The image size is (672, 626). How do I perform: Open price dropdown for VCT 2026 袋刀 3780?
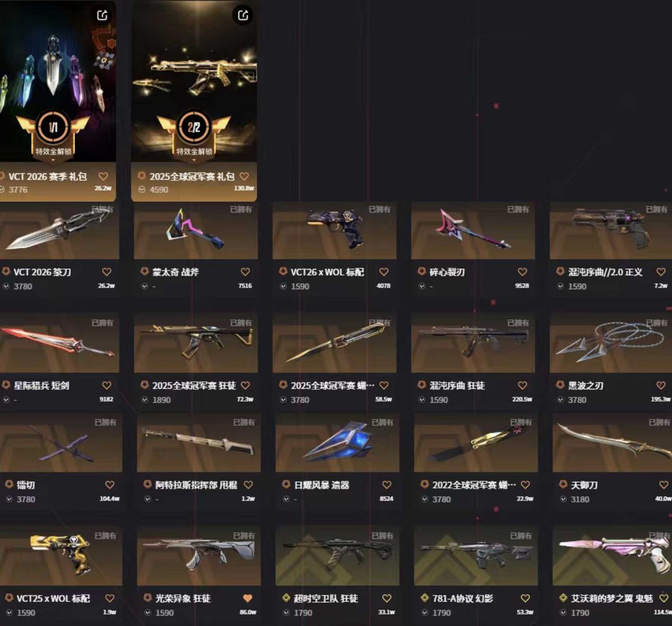[x=6, y=286]
